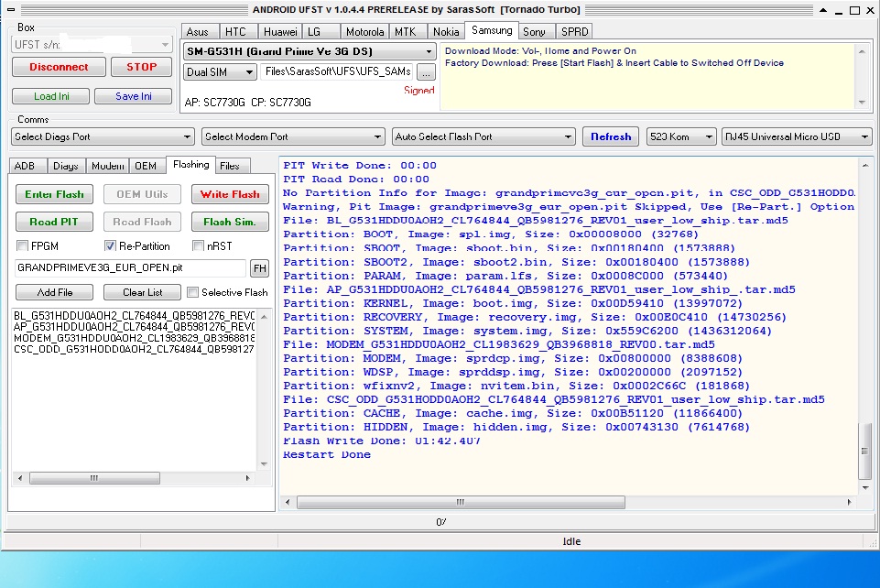Click the Clear List button
This screenshot has width=880, height=588.
pos(143,292)
